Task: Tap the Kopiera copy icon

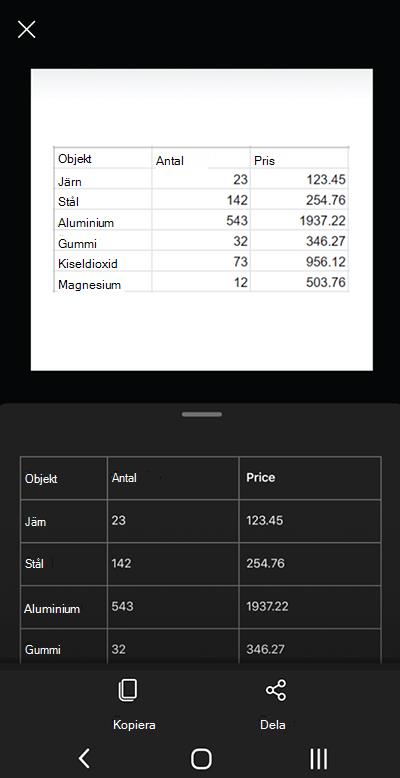Action: point(128,690)
